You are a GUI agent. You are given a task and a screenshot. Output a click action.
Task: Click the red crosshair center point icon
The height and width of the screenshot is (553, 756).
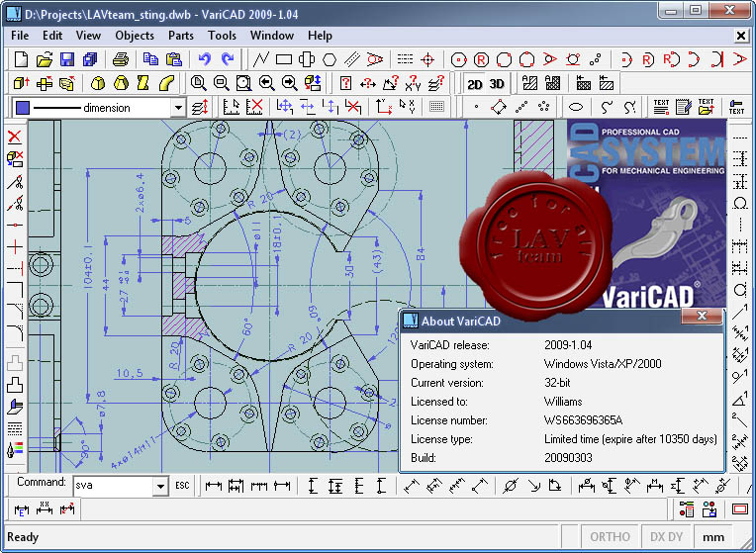(427, 59)
